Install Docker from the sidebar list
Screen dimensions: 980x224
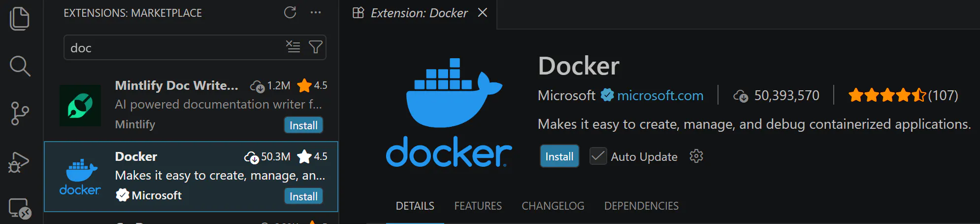tap(303, 196)
